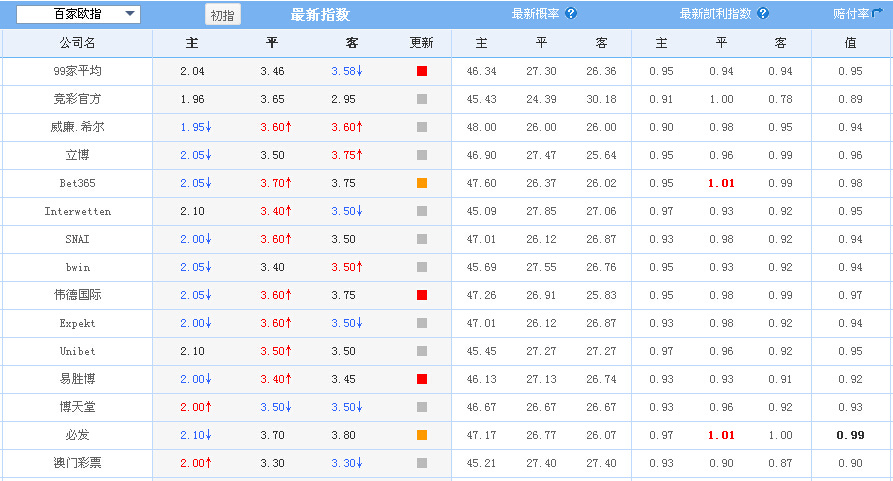Click the 0.97 payout value for 伟德国际
This screenshot has height=481, width=893.
(x=850, y=295)
